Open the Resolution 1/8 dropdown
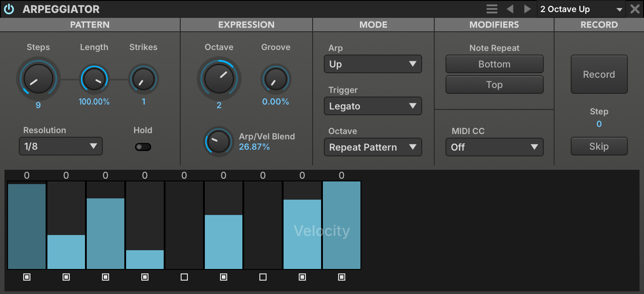Screen dimensions: 644x294 tap(61, 146)
